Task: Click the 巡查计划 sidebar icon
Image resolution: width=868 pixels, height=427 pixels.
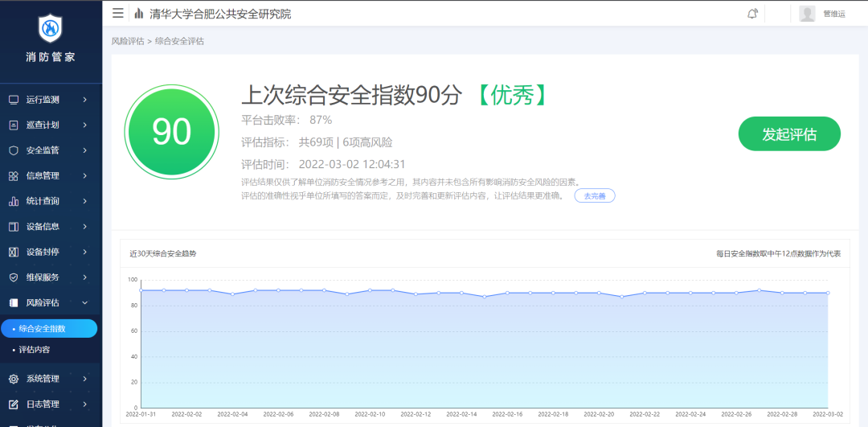Action: point(14,125)
